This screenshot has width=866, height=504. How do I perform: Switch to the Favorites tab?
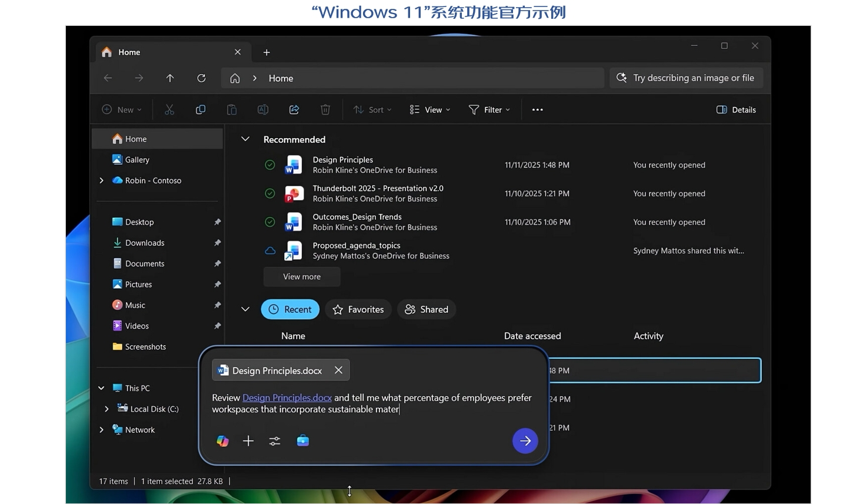pyautogui.click(x=358, y=309)
